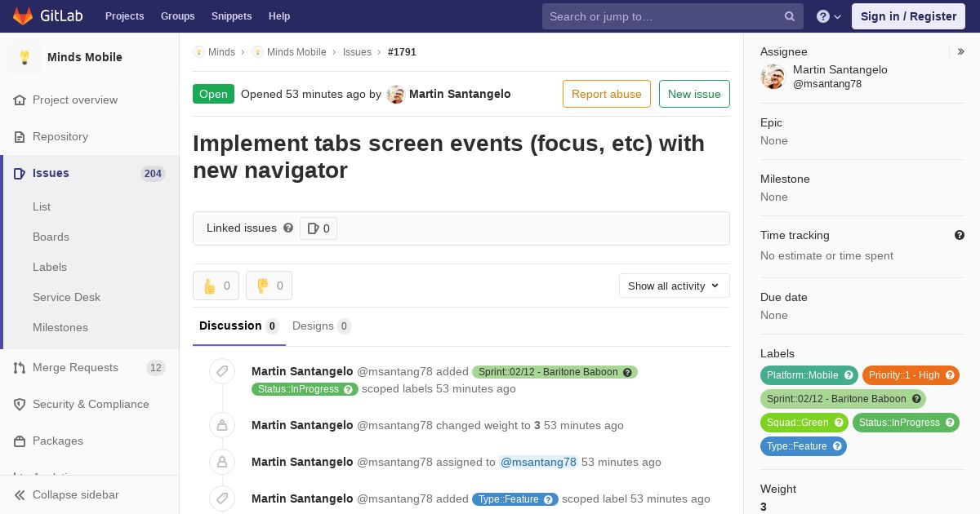Click assignee avatar in right sidebar

(x=773, y=77)
